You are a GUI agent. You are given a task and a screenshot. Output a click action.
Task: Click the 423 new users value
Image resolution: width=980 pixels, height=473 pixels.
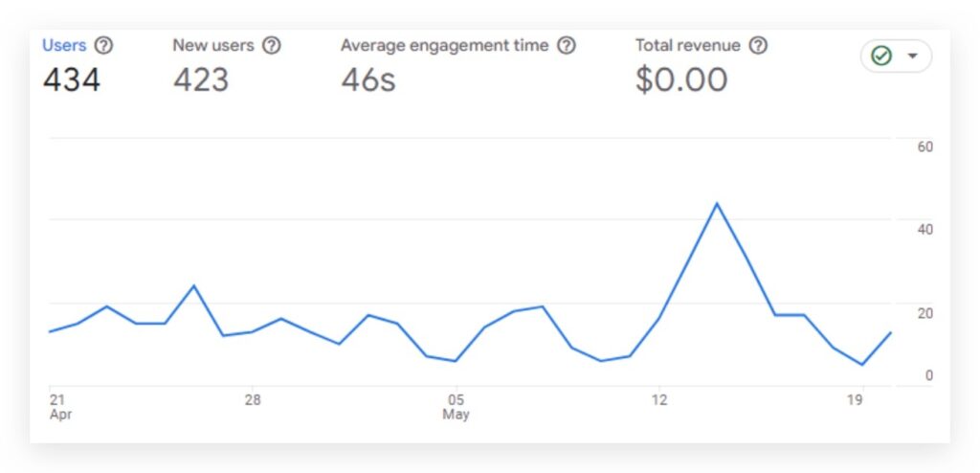pos(201,80)
